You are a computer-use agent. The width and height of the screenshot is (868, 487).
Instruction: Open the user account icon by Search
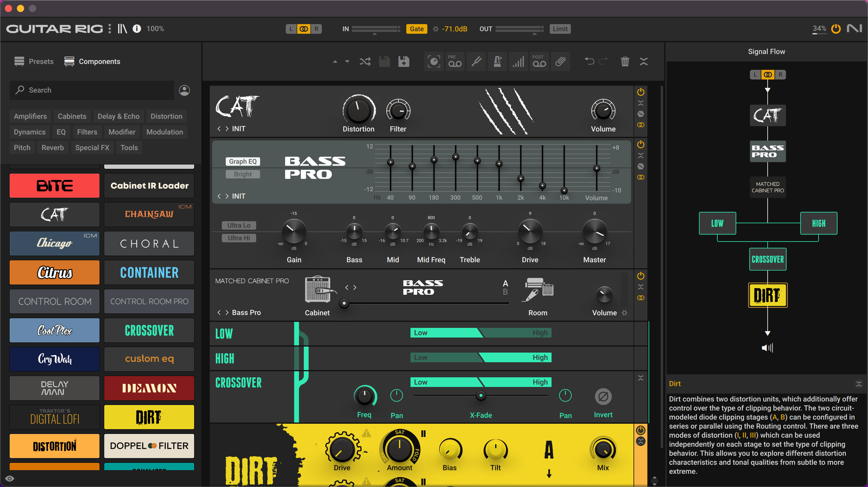coord(184,90)
